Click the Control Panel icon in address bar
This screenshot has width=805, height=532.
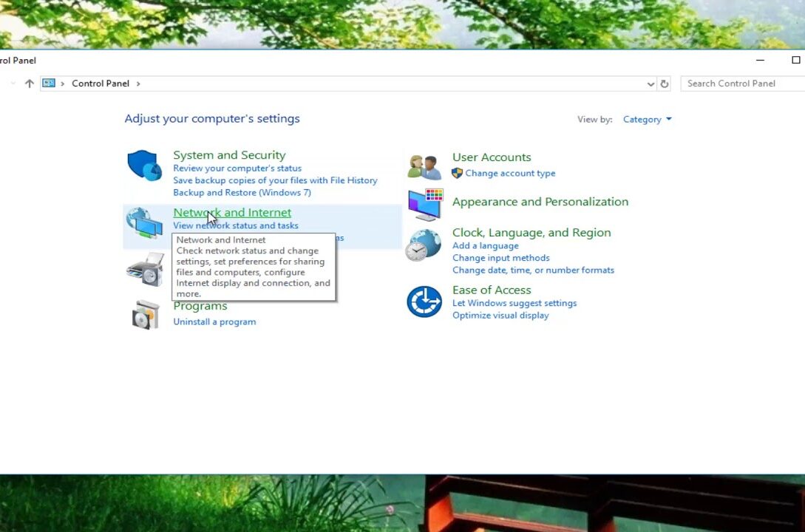pos(49,83)
